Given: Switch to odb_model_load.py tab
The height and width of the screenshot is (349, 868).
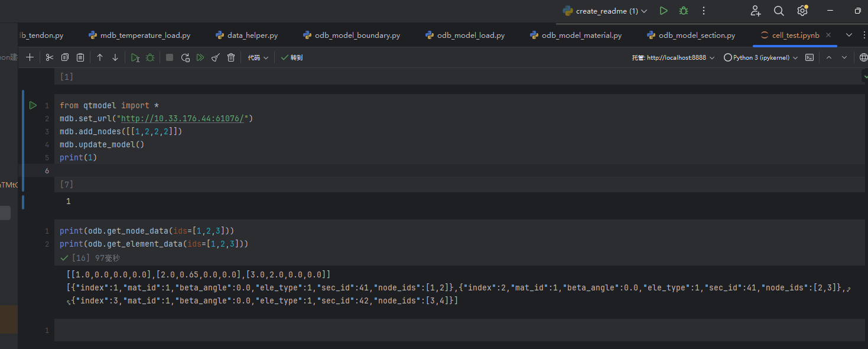Looking at the screenshot, I should pos(465,35).
